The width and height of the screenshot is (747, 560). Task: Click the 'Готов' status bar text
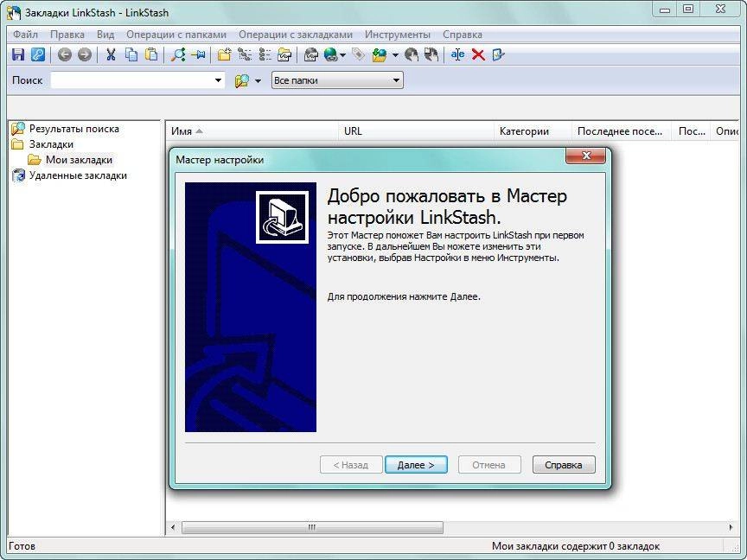click(22, 546)
